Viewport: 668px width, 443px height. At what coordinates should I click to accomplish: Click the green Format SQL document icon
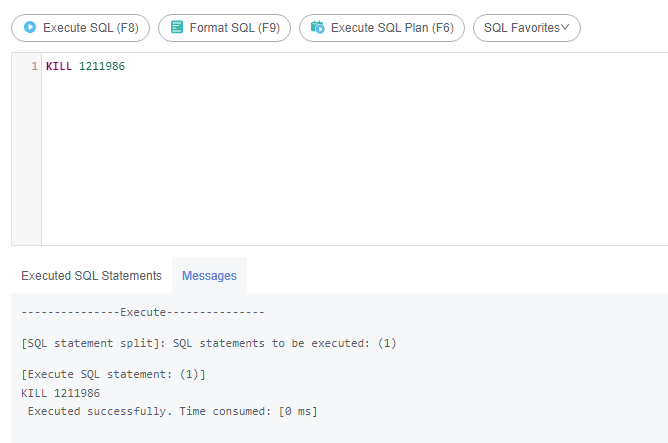[x=177, y=27]
